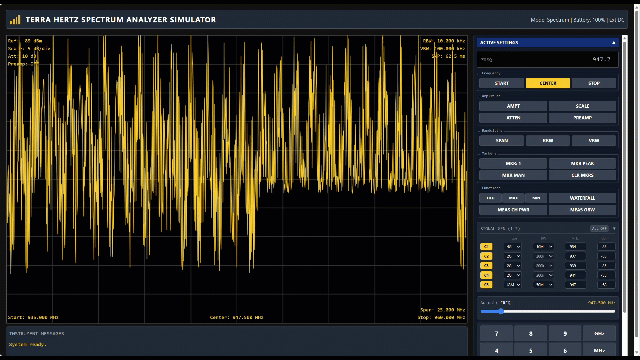Click the blue frequency tuning slider handle
Viewport: 640px width, 360px height.
coord(501,311)
